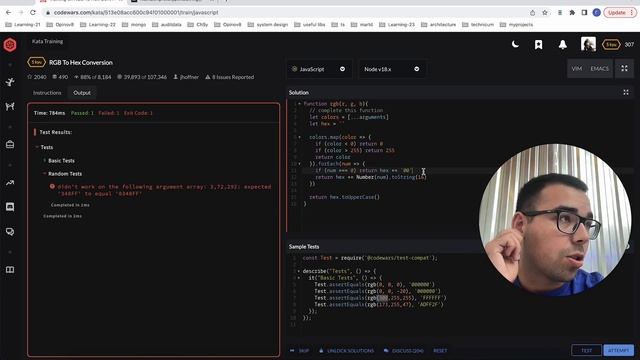The image size is (640, 360).
Task: Open author jhoffner profile link
Action: coord(186,77)
